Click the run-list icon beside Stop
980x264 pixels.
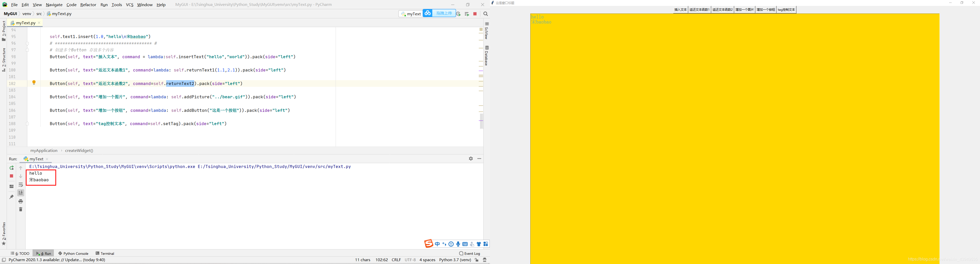point(467,14)
